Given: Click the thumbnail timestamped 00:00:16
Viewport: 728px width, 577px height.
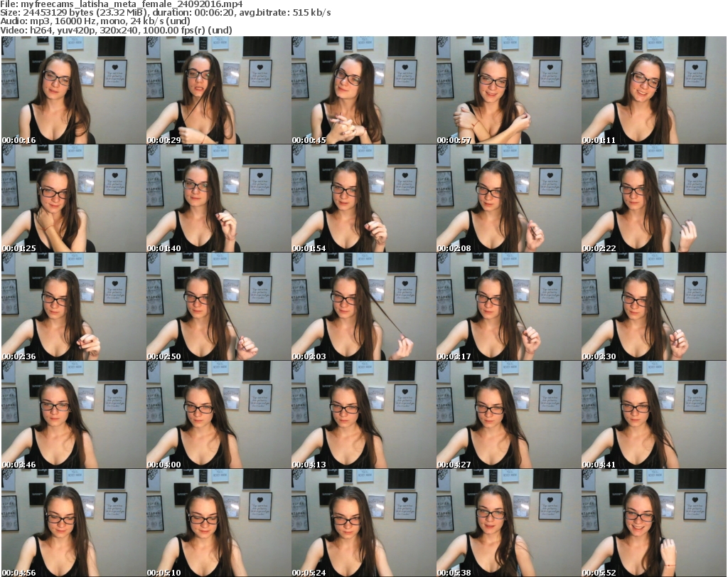Looking at the screenshot, I should pyautogui.click(x=73, y=90).
